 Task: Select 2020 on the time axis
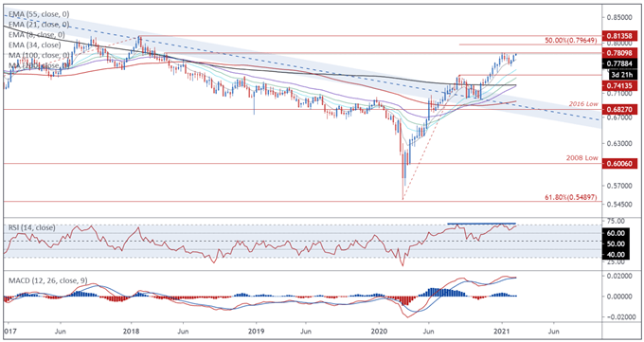[379, 331]
